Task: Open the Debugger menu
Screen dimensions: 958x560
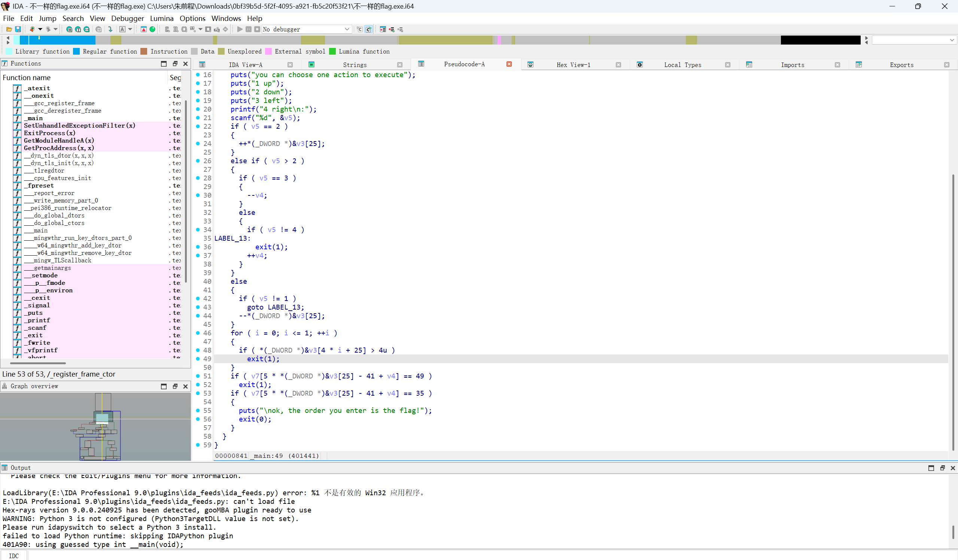Action: pos(127,18)
